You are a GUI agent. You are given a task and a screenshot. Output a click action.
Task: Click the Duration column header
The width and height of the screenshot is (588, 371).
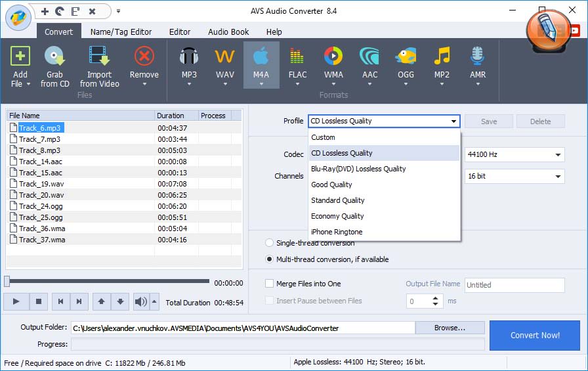coord(177,116)
